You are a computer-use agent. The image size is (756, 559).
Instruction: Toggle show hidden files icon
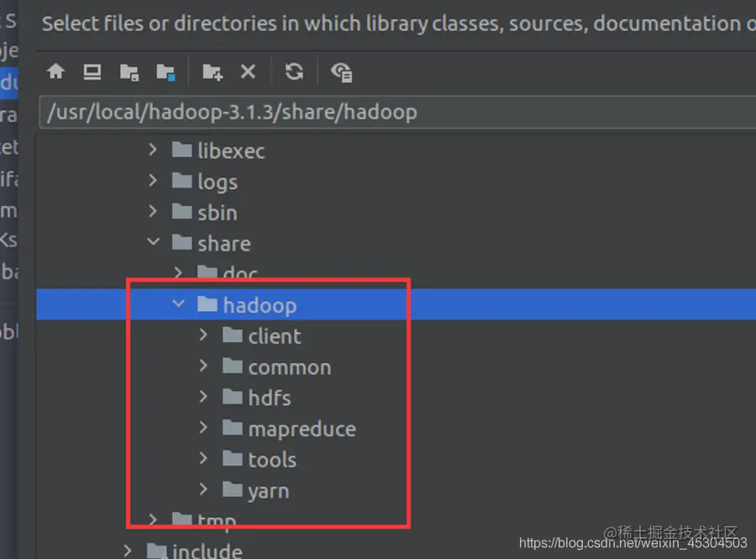pos(341,72)
